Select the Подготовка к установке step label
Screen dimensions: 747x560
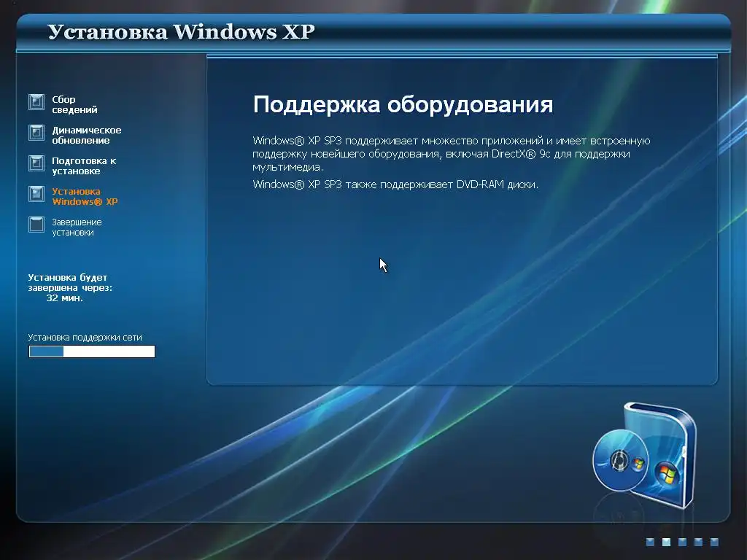coord(84,166)
